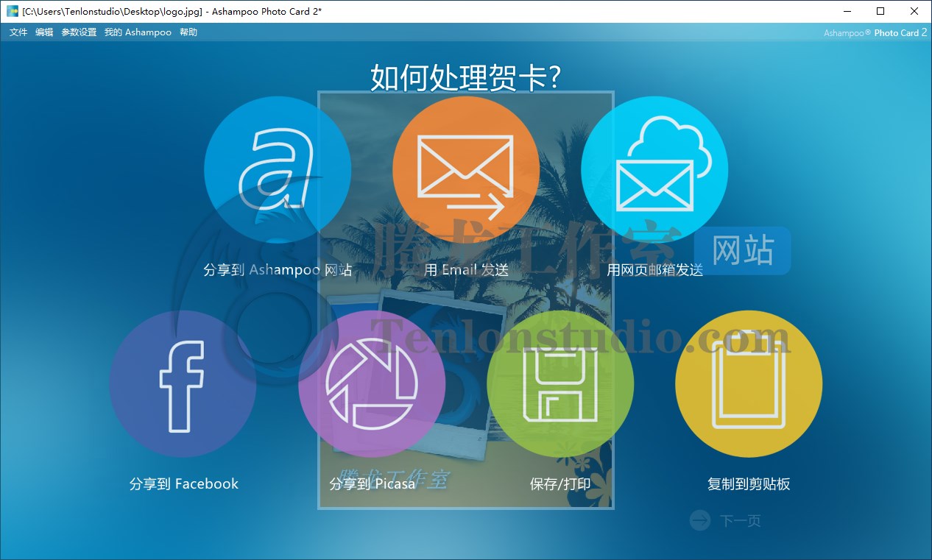
Task: Click the orange Email envelope icon
Action: point(466,169)
